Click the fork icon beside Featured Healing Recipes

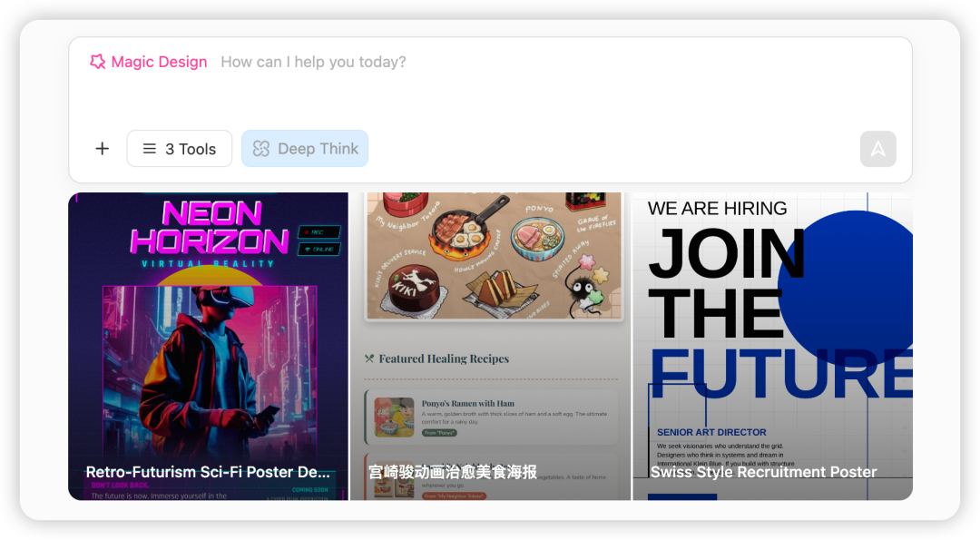[369, 358]
